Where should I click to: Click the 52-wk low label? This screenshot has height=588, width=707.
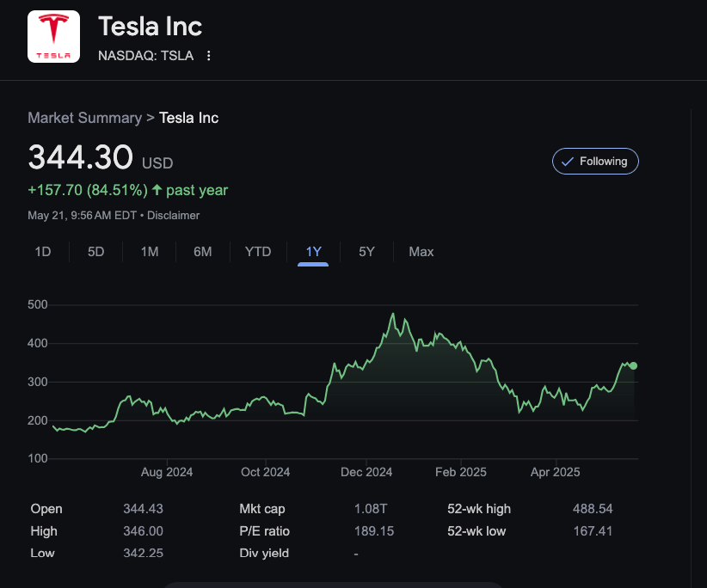coord(476,530)
